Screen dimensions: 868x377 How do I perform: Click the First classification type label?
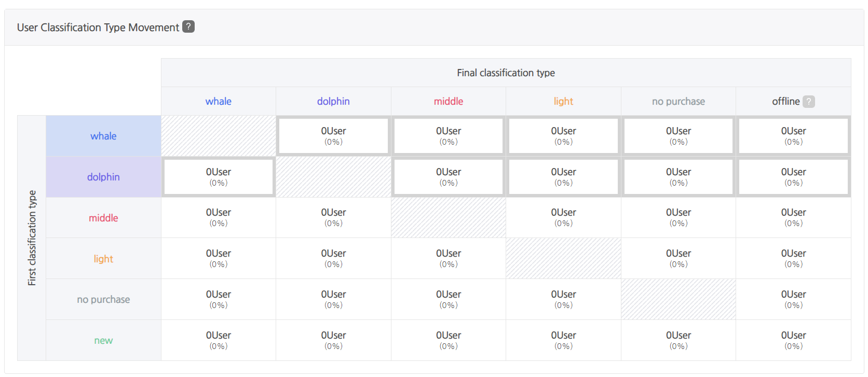point(32,238)
